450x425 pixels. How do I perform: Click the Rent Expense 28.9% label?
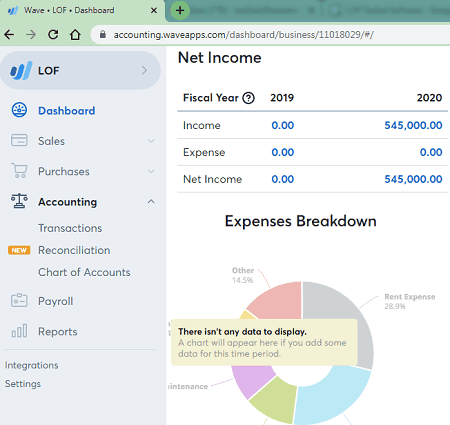tap(410, 301)
